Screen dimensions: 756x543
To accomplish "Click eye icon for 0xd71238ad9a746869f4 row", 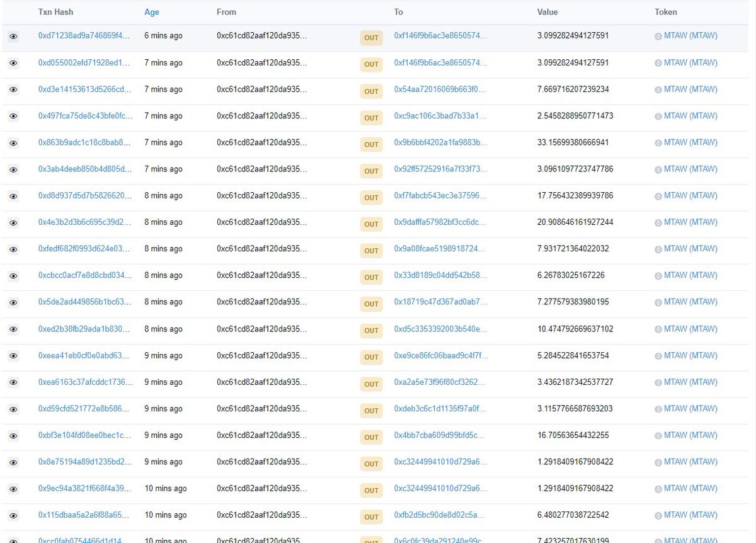I will 13,37.
